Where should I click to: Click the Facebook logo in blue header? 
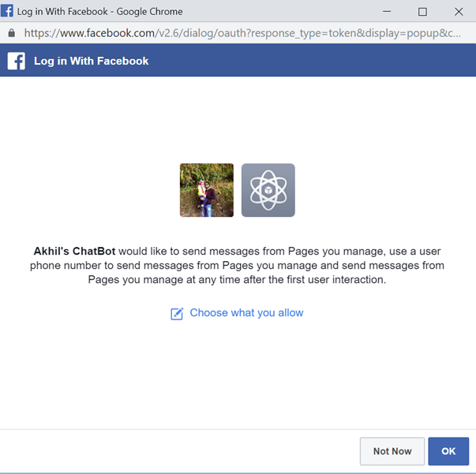(x=17, y=61)
